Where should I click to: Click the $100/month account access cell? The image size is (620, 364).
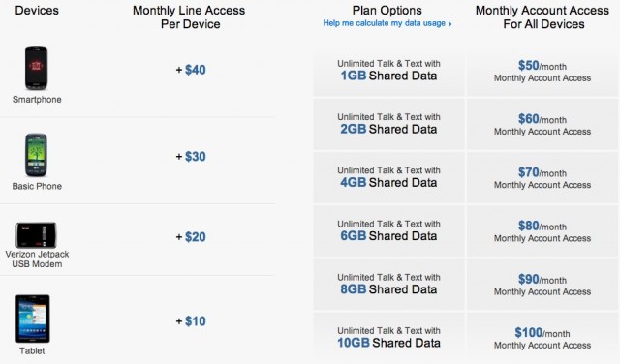[x=542, y=338]
